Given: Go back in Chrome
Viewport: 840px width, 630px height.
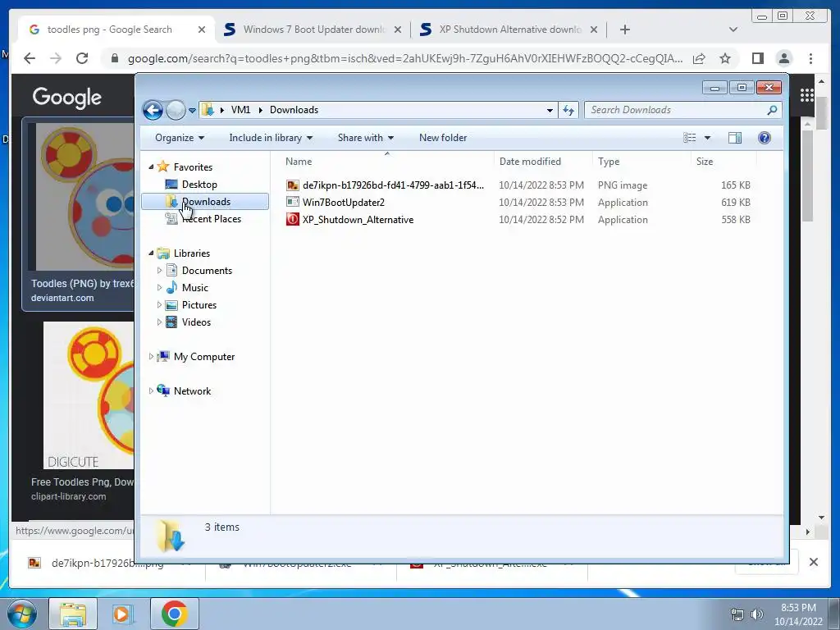Looking at the screenshot, I should [x=30, y=58].
